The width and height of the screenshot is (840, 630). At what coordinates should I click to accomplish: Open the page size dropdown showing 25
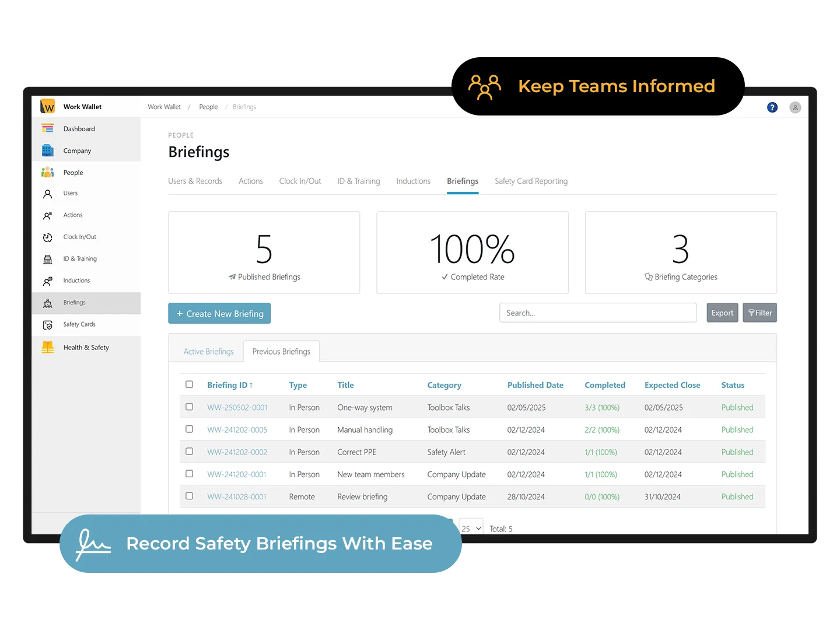471,528
